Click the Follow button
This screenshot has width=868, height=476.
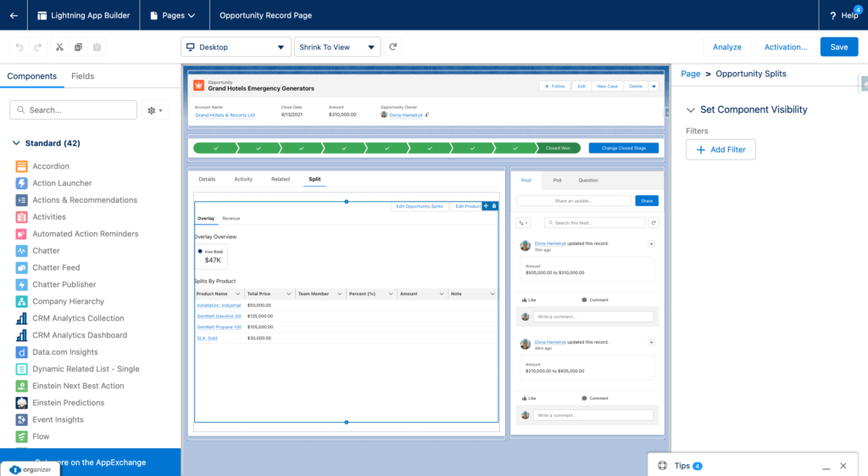pyautogui.click(x=554, y=87)
